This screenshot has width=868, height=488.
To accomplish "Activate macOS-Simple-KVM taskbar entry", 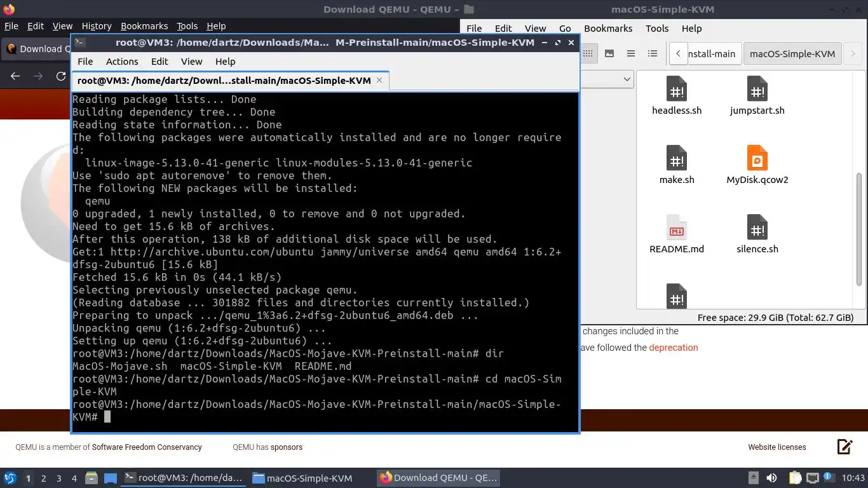I will tap(302, 478).
